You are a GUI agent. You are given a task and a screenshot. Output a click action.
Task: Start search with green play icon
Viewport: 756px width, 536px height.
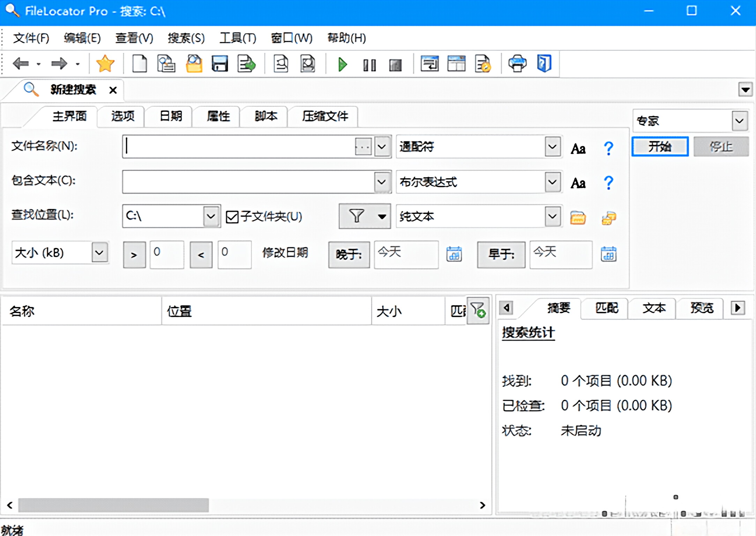coord(343,65)
